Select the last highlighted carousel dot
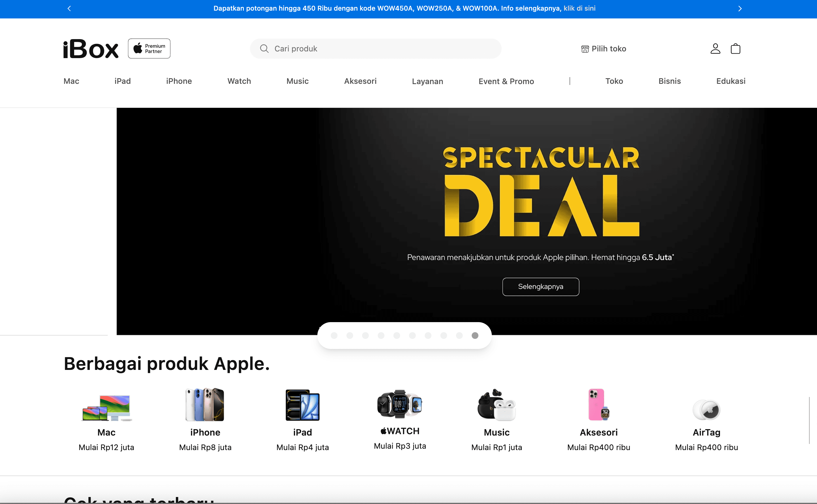Image resolution: width=817 pixels, height=504 pixels. tap(475, 336)
